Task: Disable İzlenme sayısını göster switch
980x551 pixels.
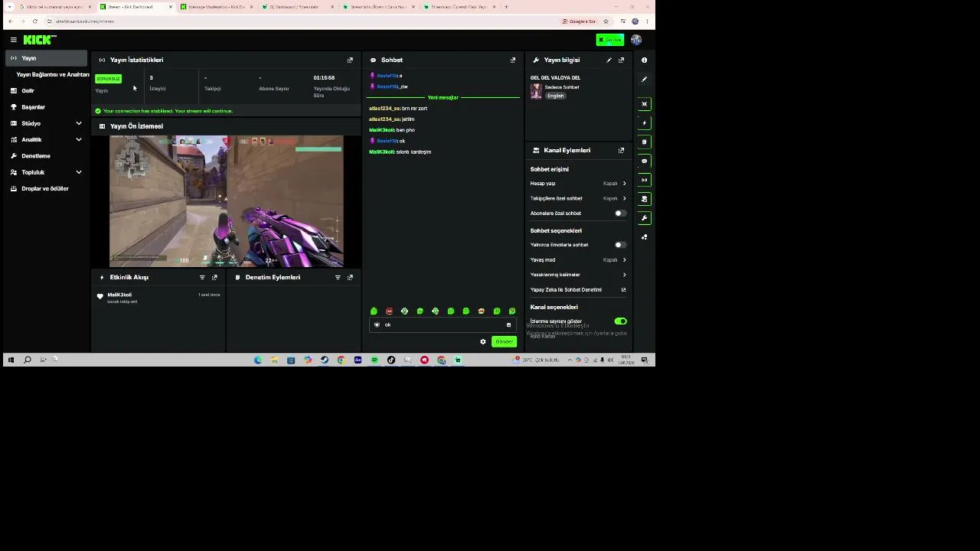Action: pyautogui.click(x=620, y=321)
